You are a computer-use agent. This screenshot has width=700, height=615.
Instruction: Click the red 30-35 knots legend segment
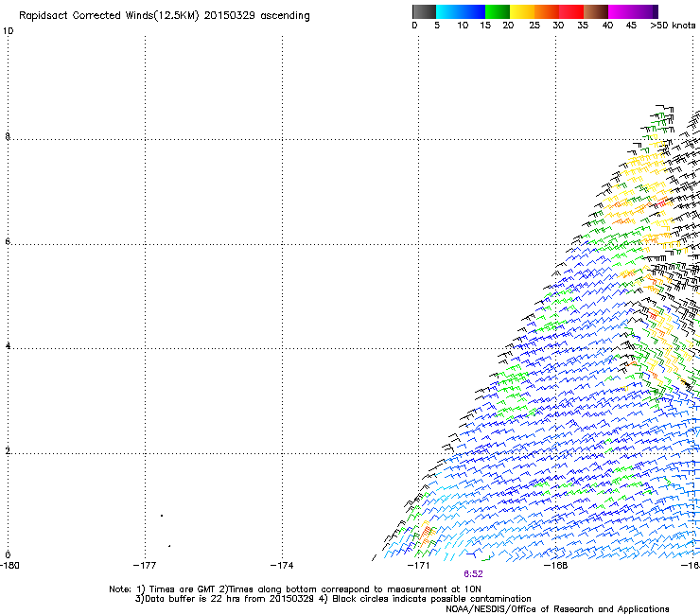click(571, 11)
